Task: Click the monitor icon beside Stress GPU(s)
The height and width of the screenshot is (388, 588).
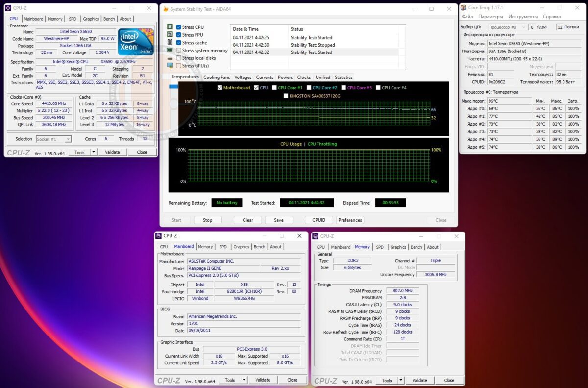Action: click(x=170, y=66)
